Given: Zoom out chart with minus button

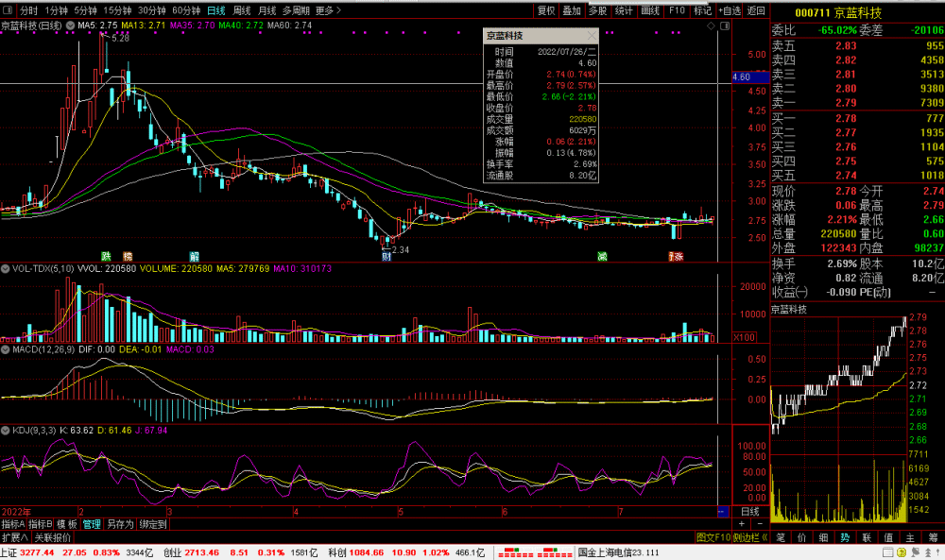Looking at the screenshot, I should click(x=758, y=524).
